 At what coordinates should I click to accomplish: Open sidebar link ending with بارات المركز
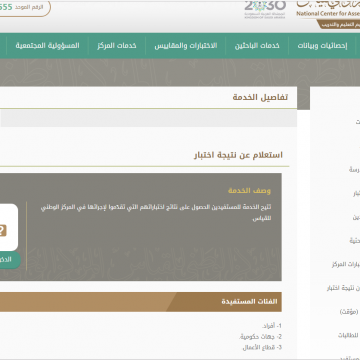[346, 264]
